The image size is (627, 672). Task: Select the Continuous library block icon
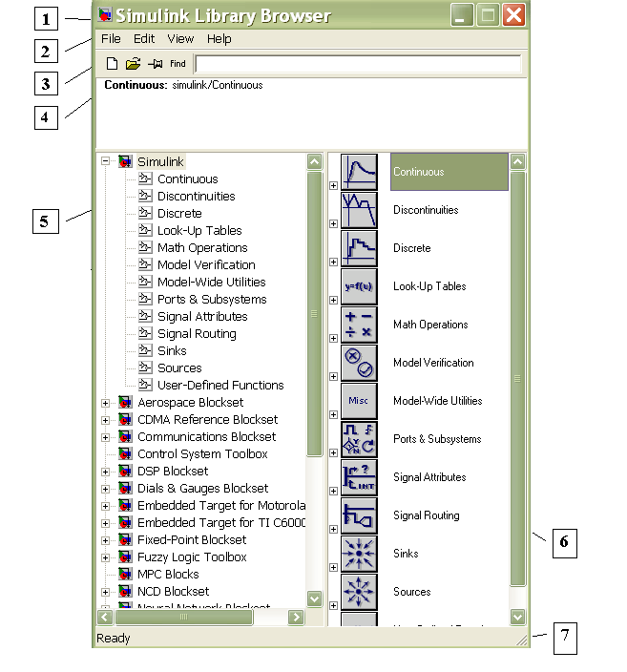pos(359,172)
